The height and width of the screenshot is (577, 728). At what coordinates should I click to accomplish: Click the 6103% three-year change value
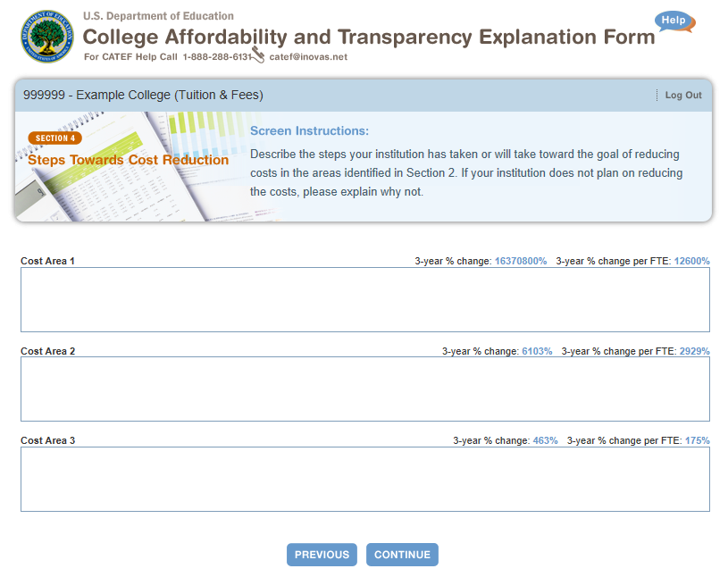pyautogui.click(x=537, y=352)
